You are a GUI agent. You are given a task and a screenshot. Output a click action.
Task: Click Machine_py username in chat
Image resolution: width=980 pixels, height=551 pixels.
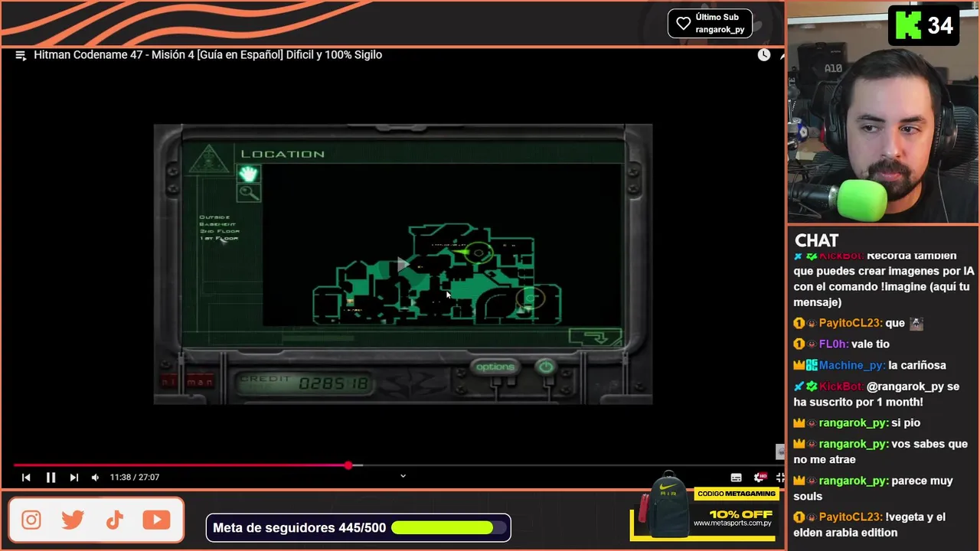(851, 366)
